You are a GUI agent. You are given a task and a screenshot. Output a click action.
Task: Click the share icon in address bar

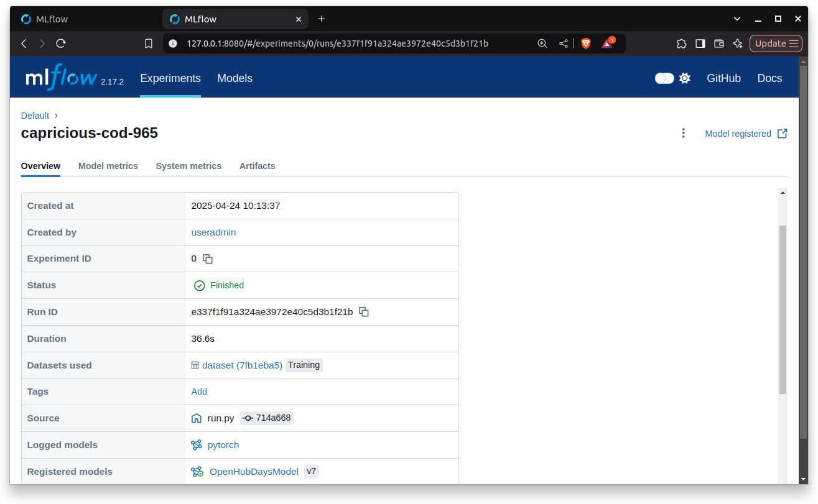click(564, 44)
